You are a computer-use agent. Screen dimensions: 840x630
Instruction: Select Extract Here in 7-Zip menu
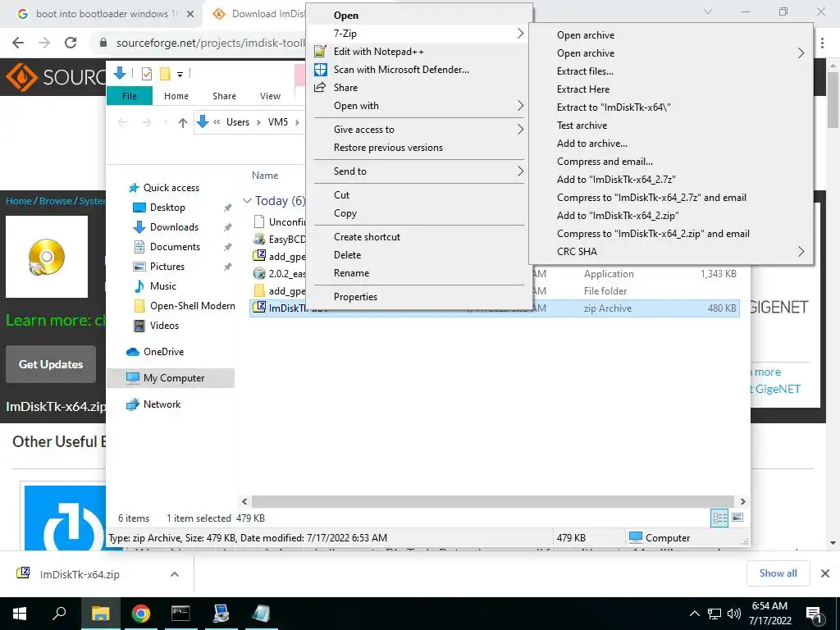583,89
